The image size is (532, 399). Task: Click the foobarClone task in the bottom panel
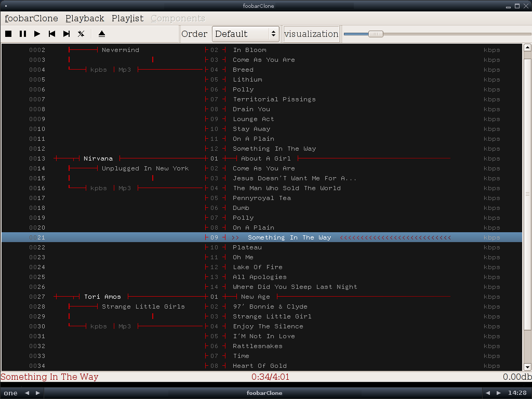pyautogui.click(x=264, y=393)
